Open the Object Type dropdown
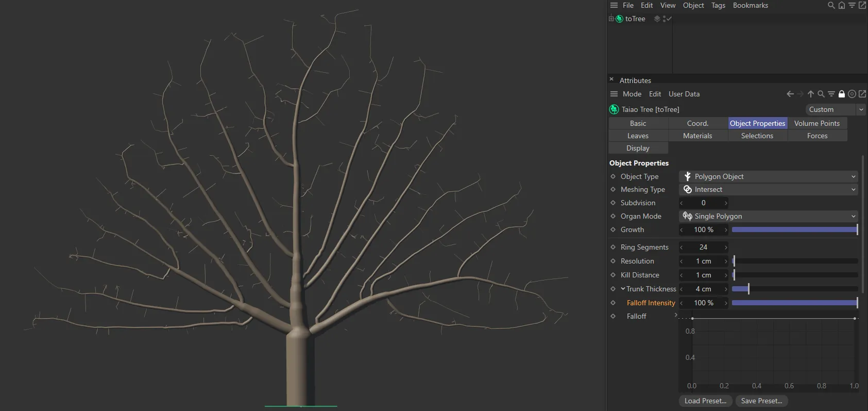The height and width of the screenshot is (411, 868). pos(768,176)
